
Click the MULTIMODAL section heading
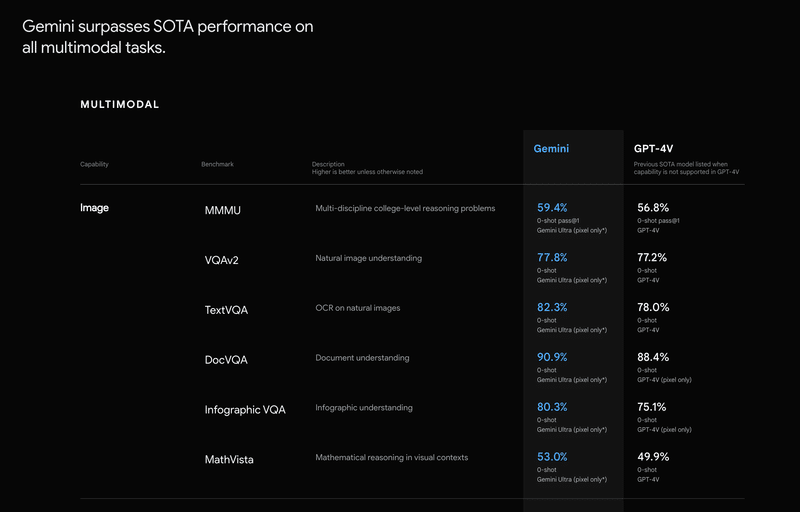(x=120, y=105)
